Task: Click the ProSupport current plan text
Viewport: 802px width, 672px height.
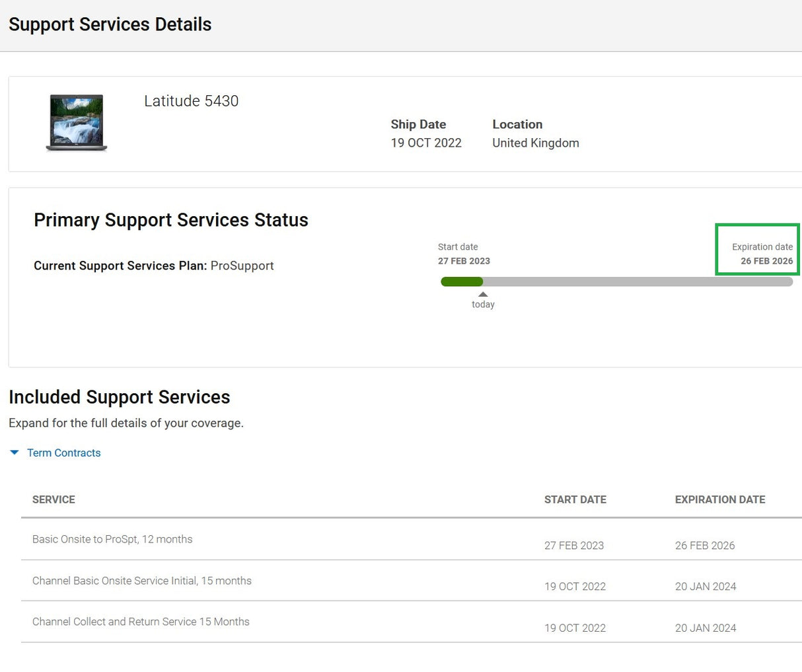Action: [242, 266]
